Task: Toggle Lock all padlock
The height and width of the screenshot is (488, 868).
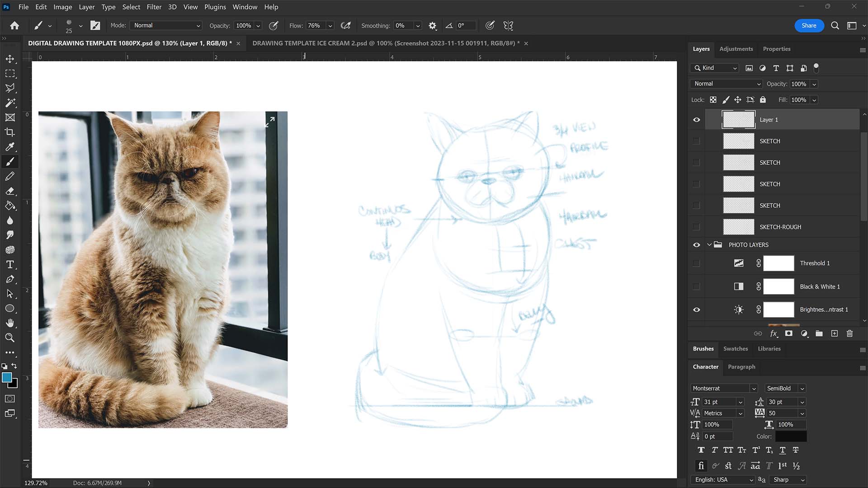Action: (763, 100)
